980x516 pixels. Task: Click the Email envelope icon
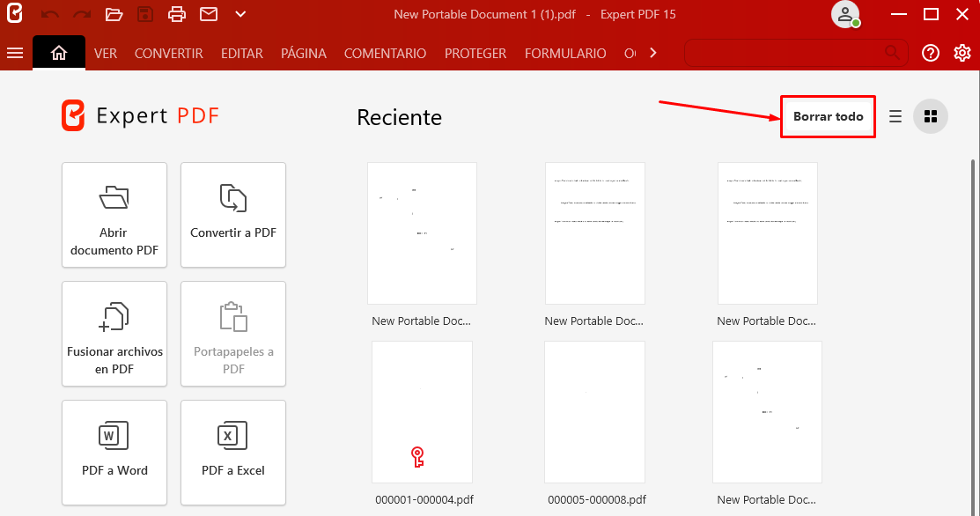tap(209, 14)
